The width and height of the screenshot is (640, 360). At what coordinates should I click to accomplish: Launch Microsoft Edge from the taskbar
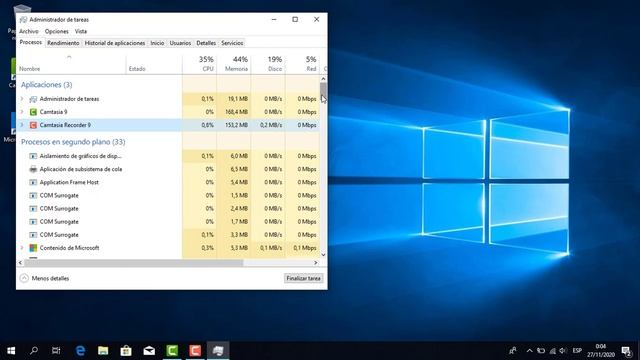(80, 351)
